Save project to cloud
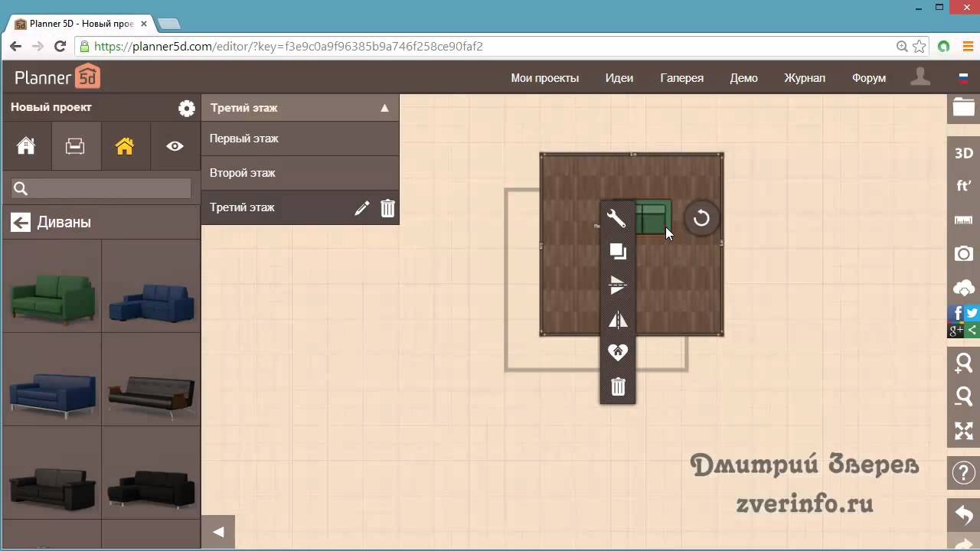Viewport: 980px width, 551px height. (x=964, y=288)
